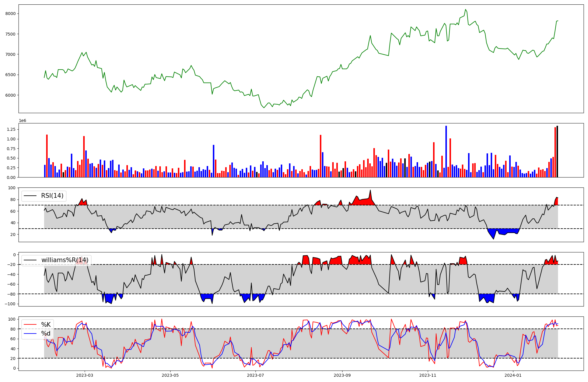The height and width of the screenshot is (382, 588).
Task: Click the 2023-05 x-axis date label
Action: (x=170, y=375)
